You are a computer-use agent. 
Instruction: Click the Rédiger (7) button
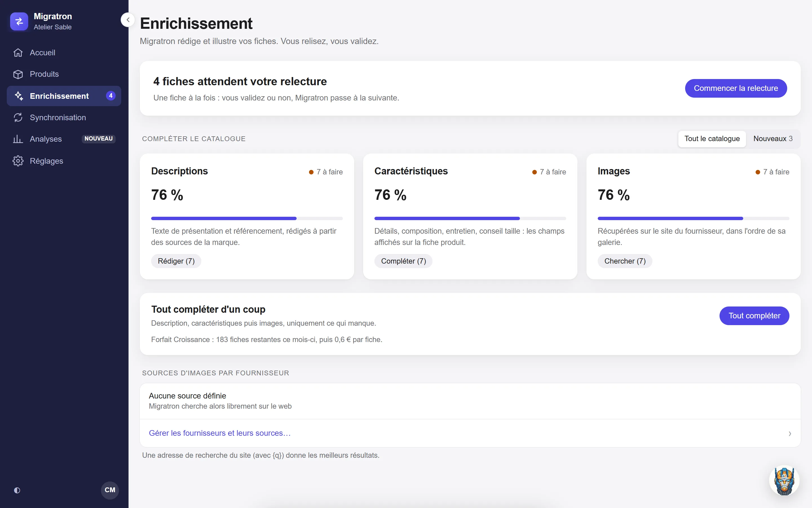click(176, 261)
